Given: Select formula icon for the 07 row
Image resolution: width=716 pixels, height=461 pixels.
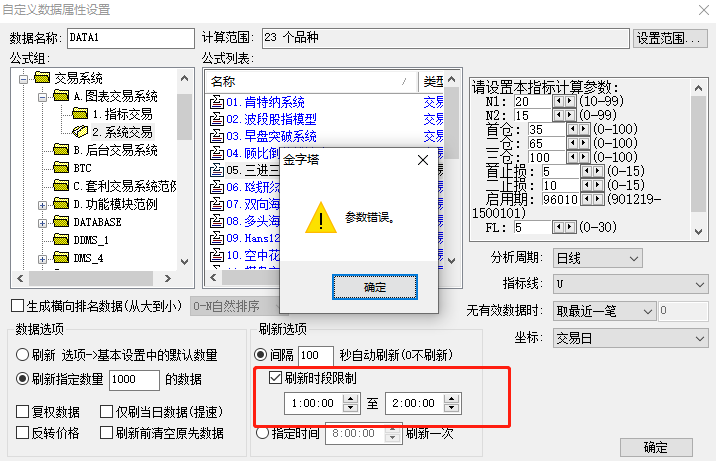Looking at the screenshot, I should click(216, 204).
